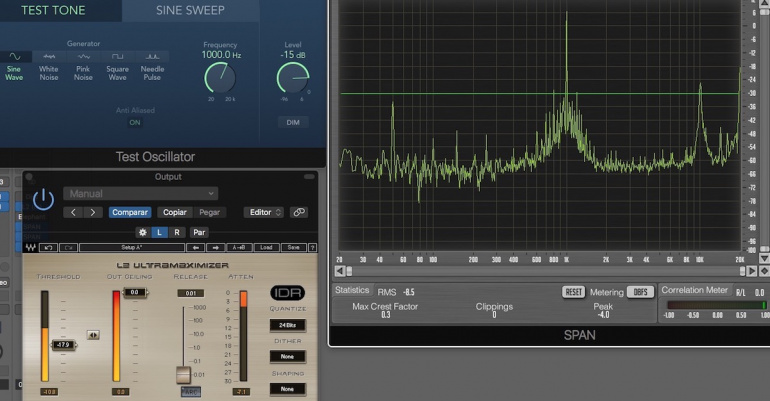
Task: Open the Waves help question mark
Action: click(x=312, y=247)
